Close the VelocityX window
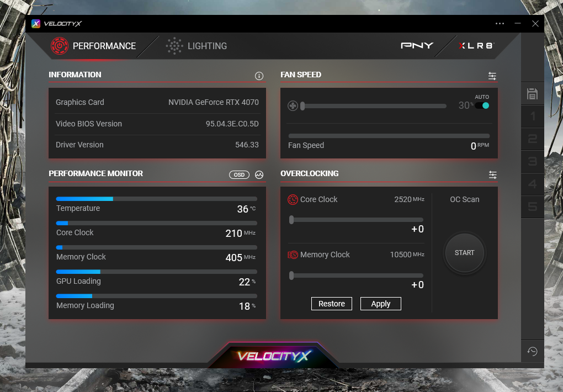Screen dimensions: 563x392 click(535, 24)
